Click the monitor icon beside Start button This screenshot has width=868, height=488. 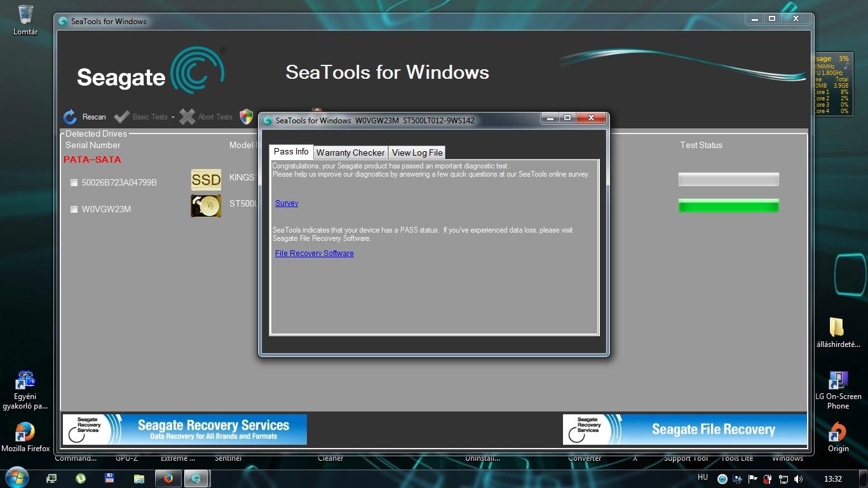[51, 478]
